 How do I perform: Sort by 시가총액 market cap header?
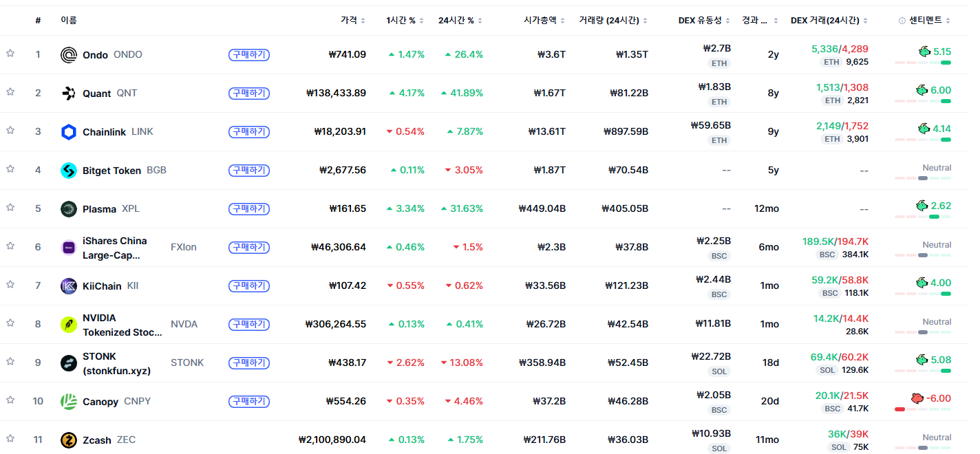click(544, 21)
